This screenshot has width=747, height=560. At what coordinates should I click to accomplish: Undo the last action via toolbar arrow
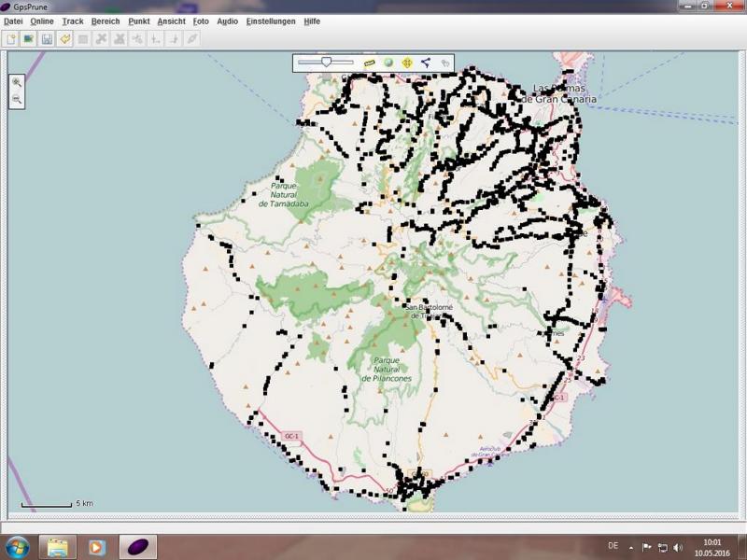[x=64, y=39]
